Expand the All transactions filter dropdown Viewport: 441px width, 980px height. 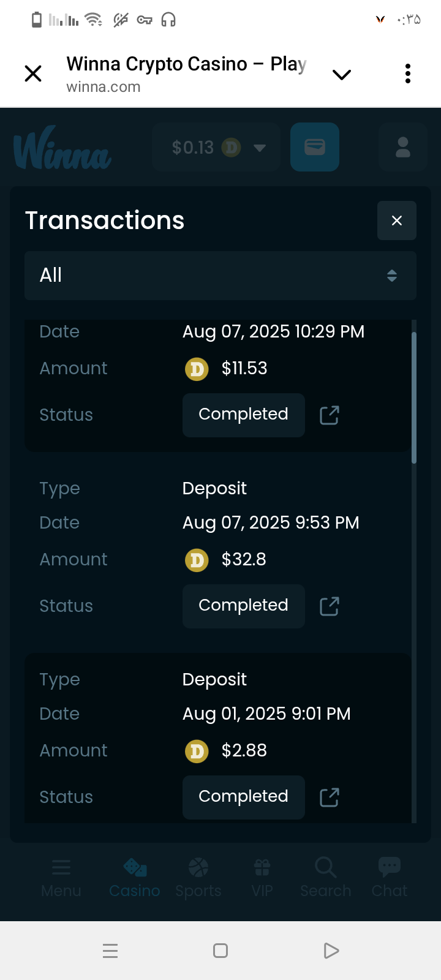(x=221, y=276)
